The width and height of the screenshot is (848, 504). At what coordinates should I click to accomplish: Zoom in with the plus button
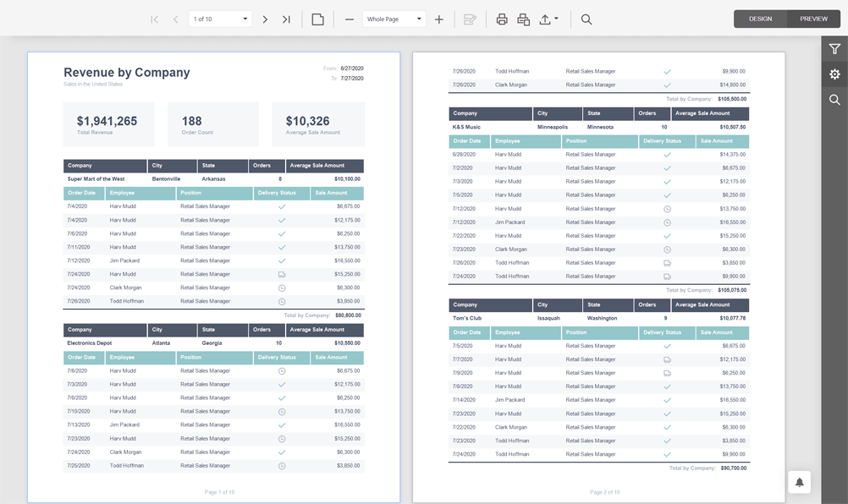[x=438, y=19]
